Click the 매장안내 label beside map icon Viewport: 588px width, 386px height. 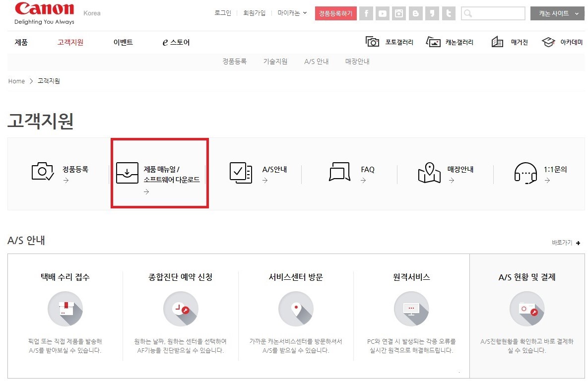pos(460,169)
